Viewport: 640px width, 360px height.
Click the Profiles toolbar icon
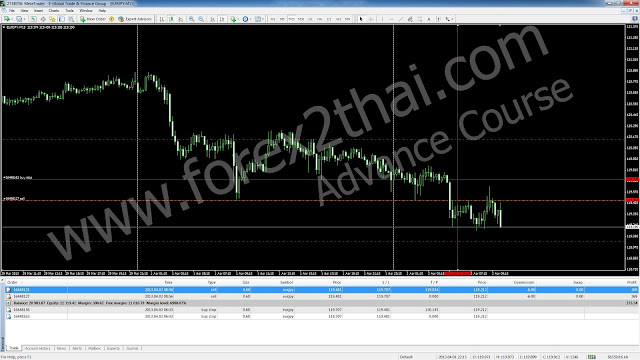click(19, 19)
